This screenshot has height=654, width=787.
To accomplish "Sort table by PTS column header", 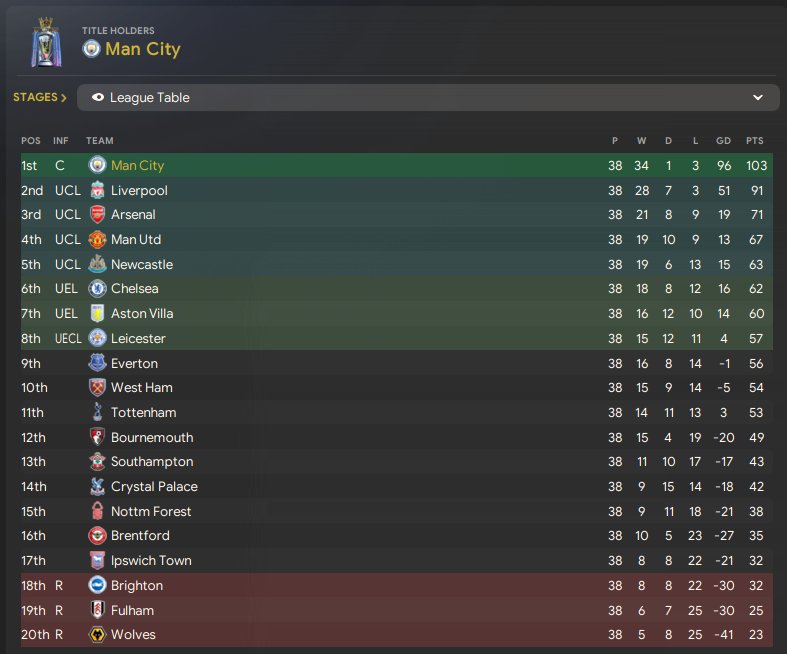I will click(754, 141).
